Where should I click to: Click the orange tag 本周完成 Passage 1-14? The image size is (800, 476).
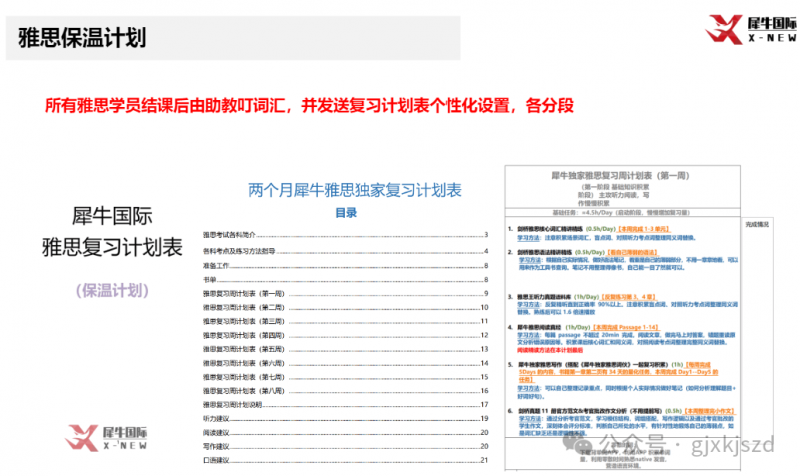[x=626, y=327]
